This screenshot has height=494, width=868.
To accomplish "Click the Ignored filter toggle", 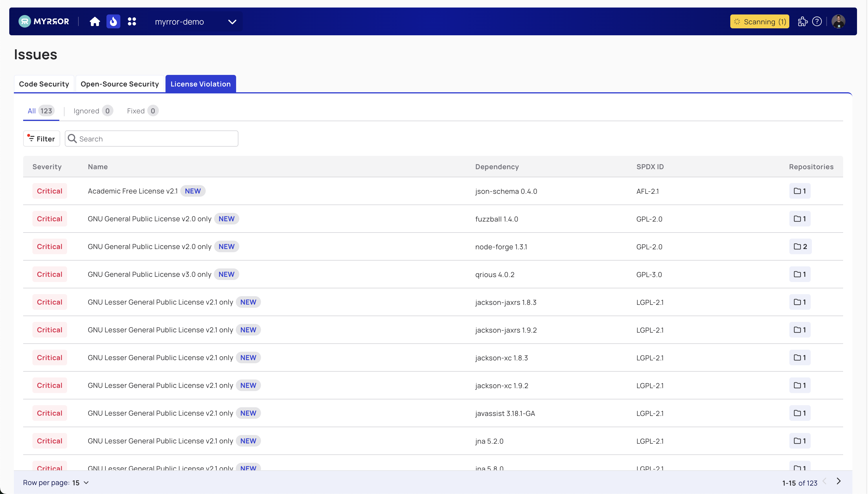I will (x=92, y=111).
